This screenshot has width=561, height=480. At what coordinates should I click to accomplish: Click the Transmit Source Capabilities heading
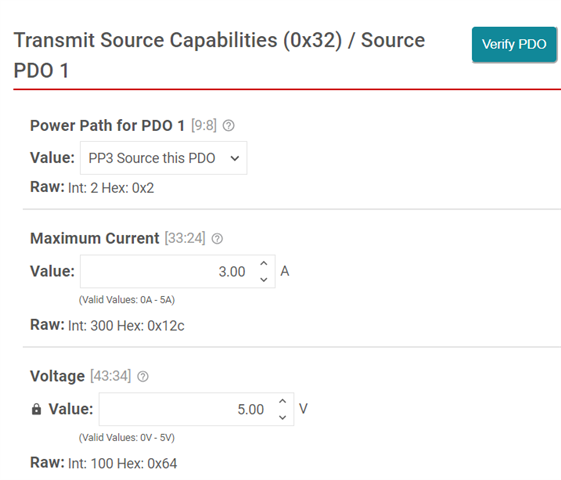[x=219, y=55]
